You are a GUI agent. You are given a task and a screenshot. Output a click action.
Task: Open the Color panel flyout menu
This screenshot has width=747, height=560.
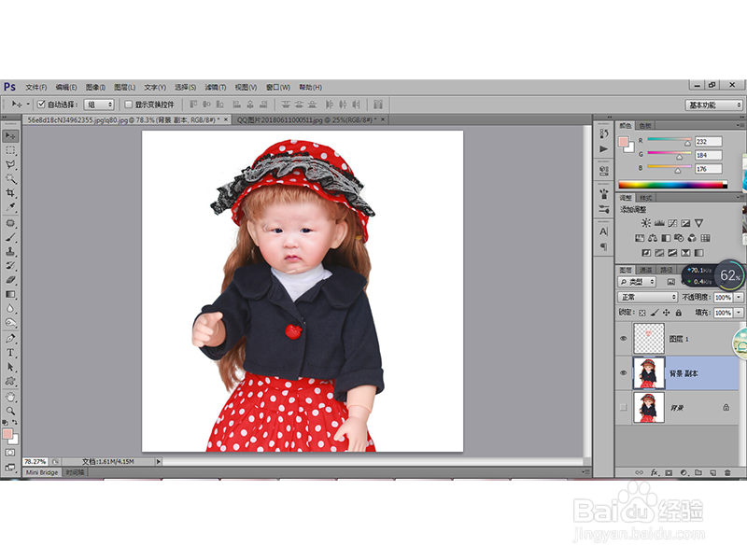tap(740, 126)
